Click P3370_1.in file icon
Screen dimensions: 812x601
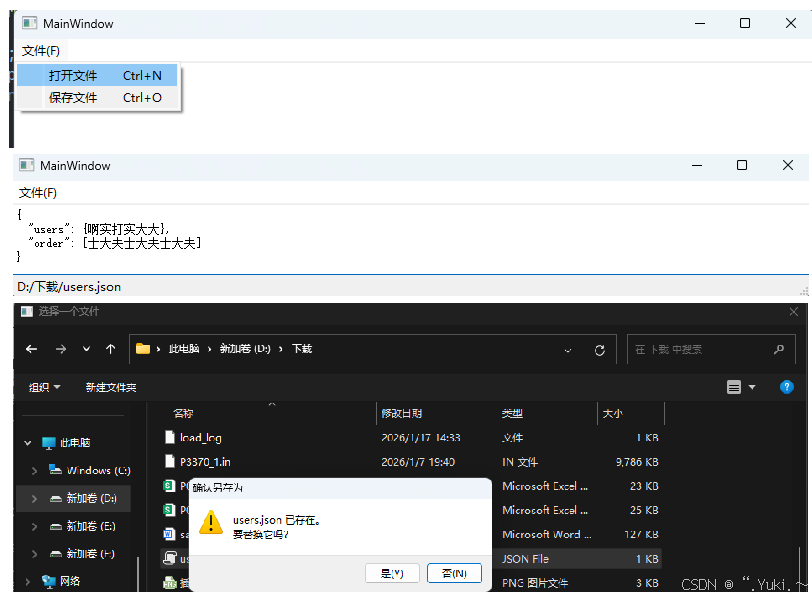(x=169, y=461)
